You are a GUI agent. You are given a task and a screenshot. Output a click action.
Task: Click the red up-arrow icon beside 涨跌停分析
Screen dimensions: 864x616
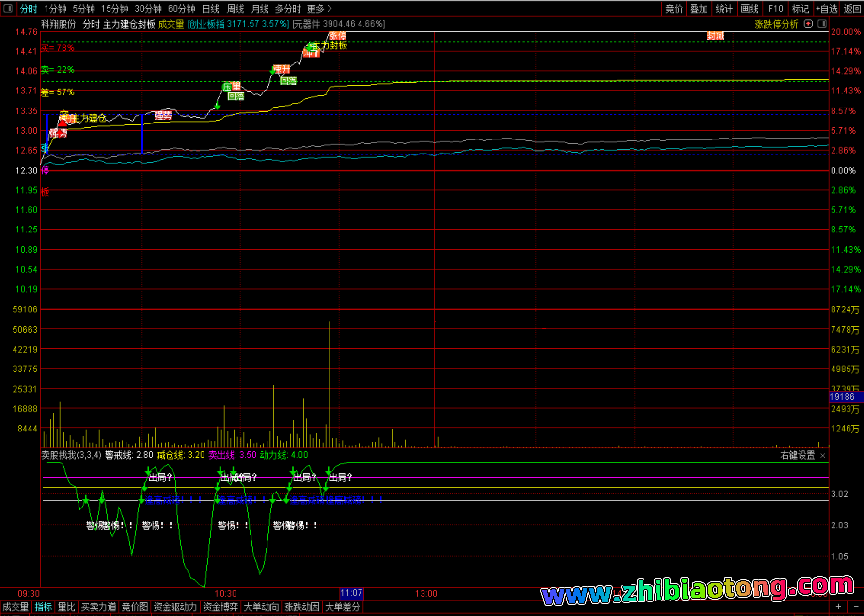click(x=808, y=24)
